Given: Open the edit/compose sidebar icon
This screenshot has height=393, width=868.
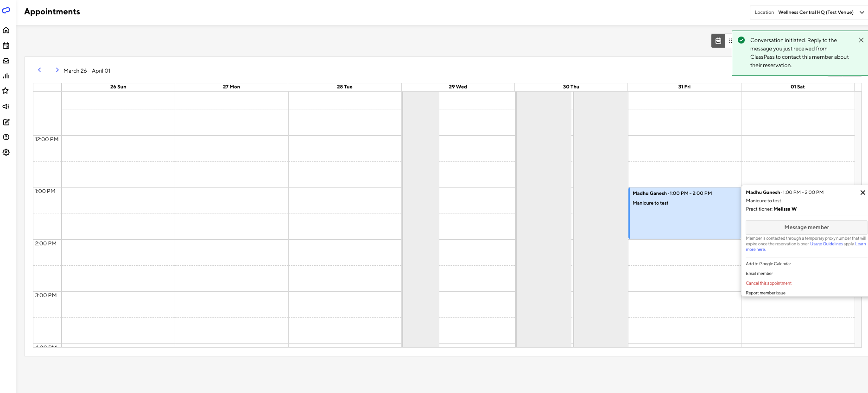Looking at the screenshot, I should click(x=6, y=122).
